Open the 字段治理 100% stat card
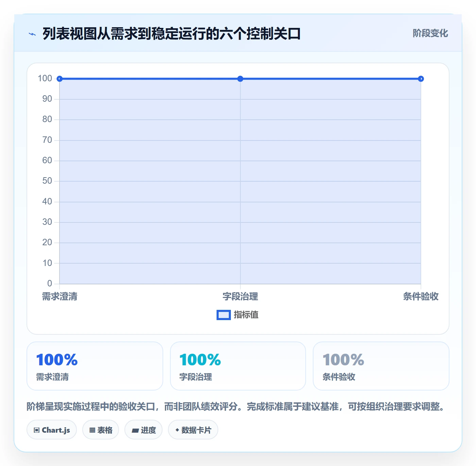The width and height of the screenshot is (476, 466). click(238, 366)
